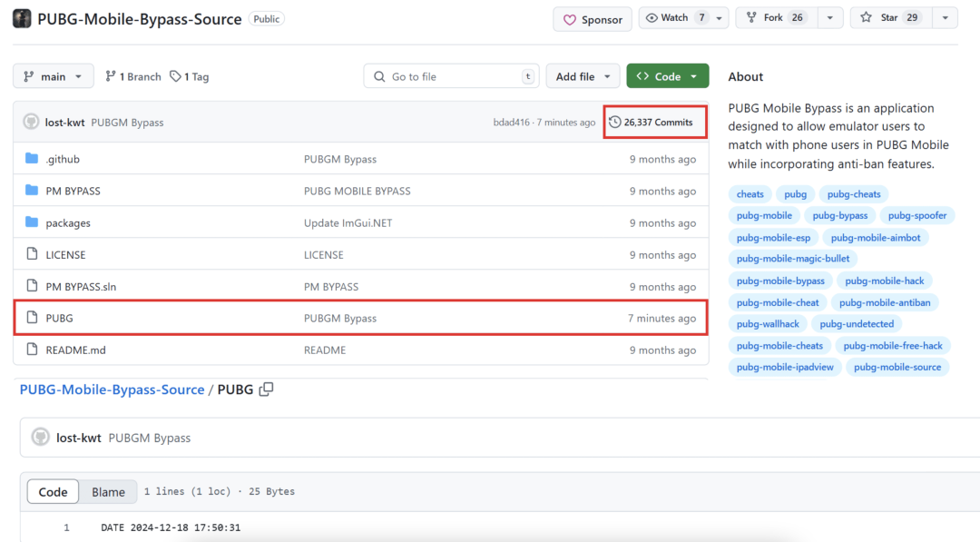
Task: Open the main branch selector dropdown
Action: coord(54,76)
